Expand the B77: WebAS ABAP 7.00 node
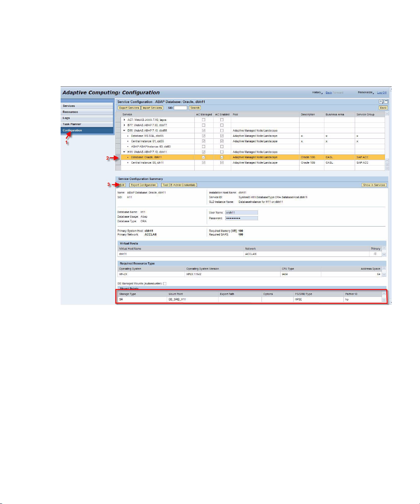 coord(124,125)
